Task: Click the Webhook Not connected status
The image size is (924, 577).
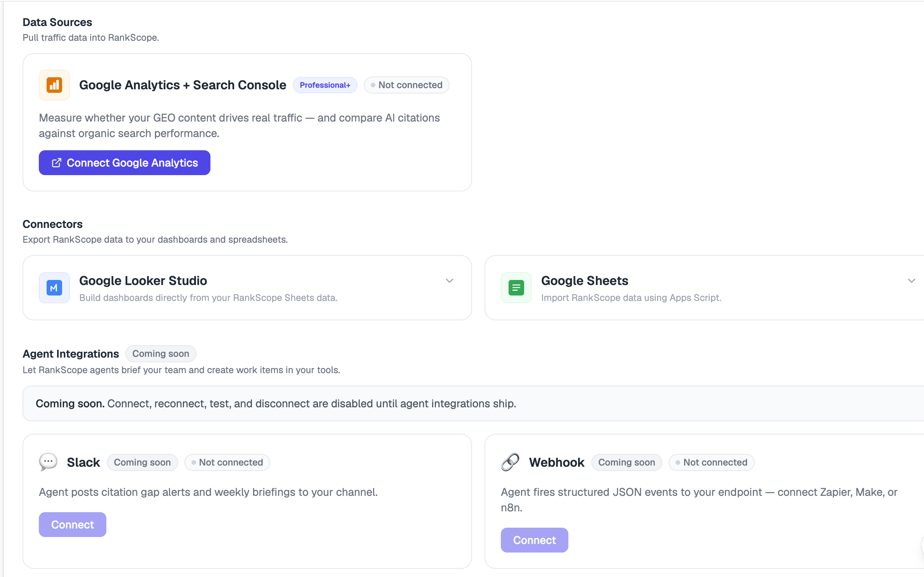Action: 712,462
